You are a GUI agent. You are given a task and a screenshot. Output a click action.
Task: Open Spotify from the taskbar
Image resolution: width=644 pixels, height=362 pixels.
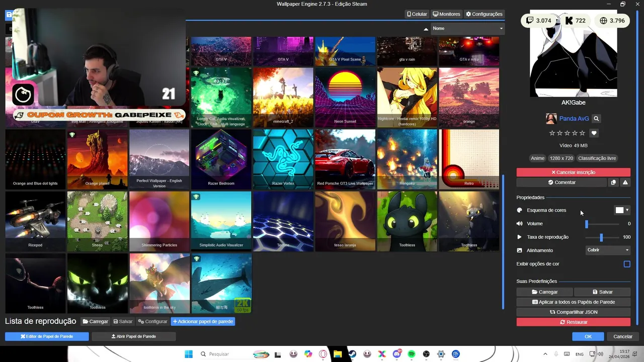click(412, 354)
